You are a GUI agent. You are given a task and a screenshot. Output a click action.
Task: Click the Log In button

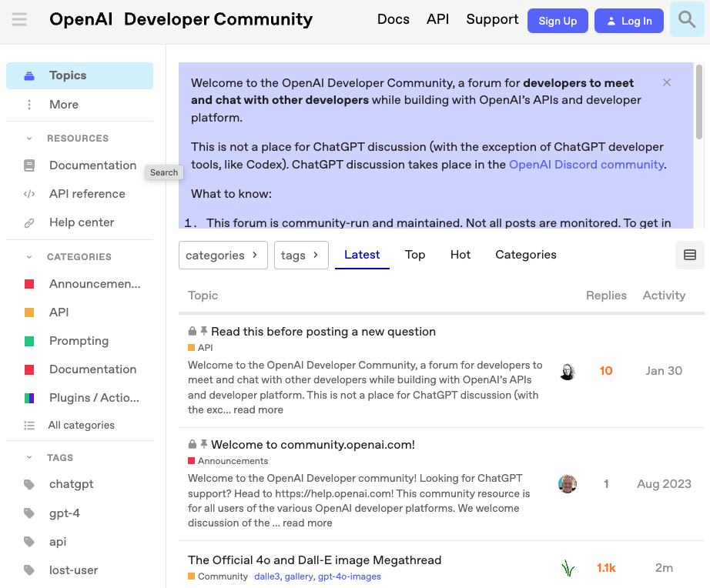[629, 21]
